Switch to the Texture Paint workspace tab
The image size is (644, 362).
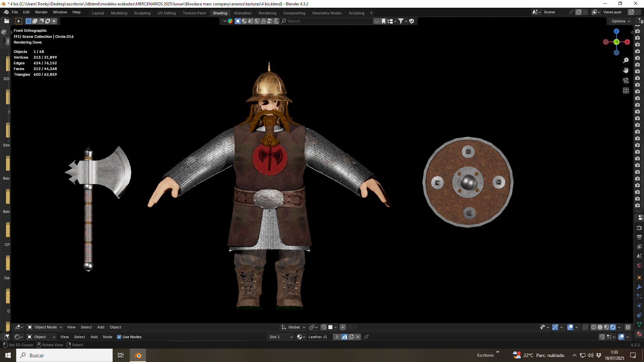click(x=194, y=13)
